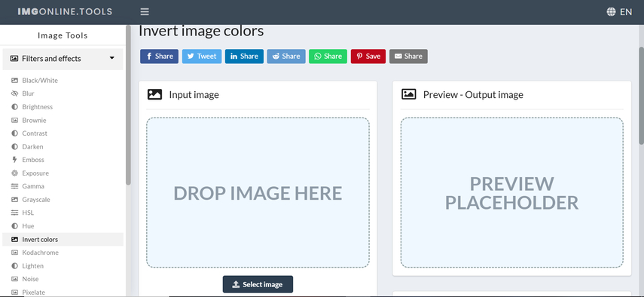644x297 pixels.
Task: Open the Brownie tool
Action: [34, 121]
